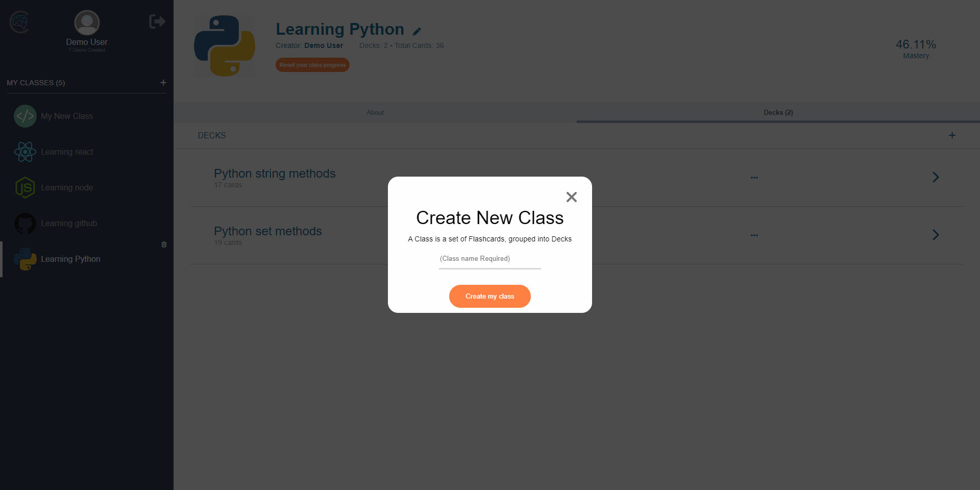This screenshot has width=980, height=490.
Task: Click Reset your class progress
Action: [x=312, y=65]
